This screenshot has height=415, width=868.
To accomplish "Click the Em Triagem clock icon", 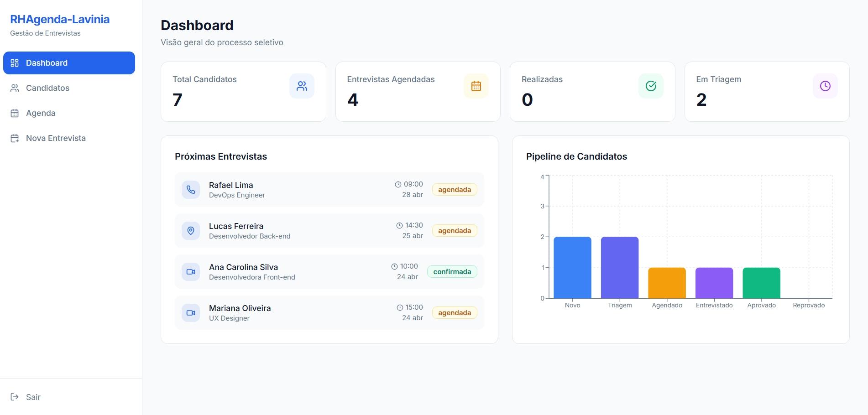I will [825, 86].
